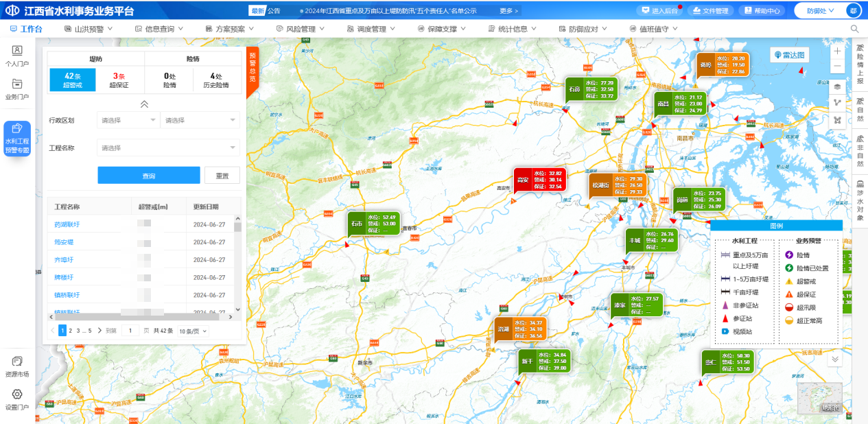Open the map layers stack icon
Image resolution: width=868 pixels, height=424 pixels.
(x=837, y=86)
